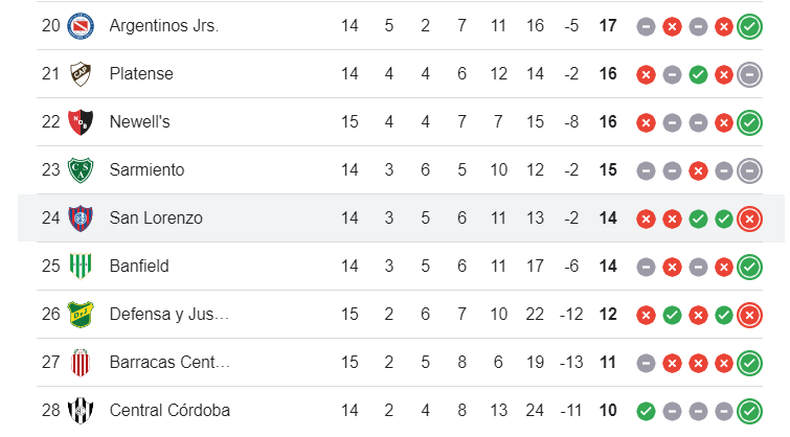The height and width of the screenshot is (437, 790).
Task: Open the Newell's team name link
Action: click(140, 121)
